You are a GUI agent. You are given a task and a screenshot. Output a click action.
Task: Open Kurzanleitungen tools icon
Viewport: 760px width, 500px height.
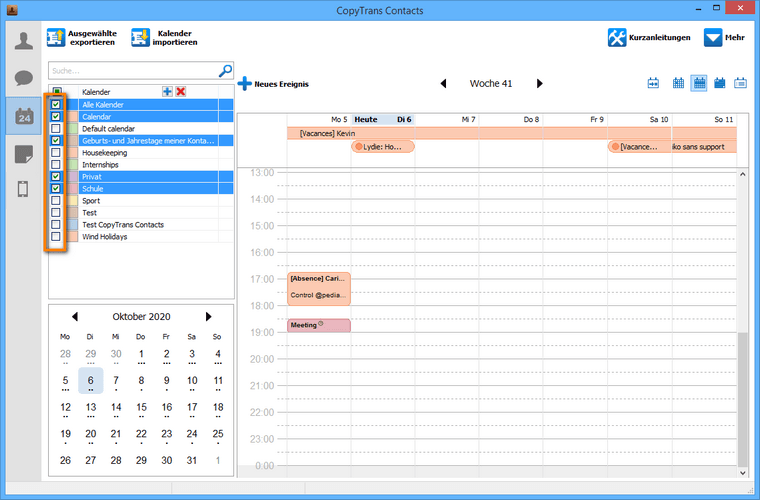point(617,37)
